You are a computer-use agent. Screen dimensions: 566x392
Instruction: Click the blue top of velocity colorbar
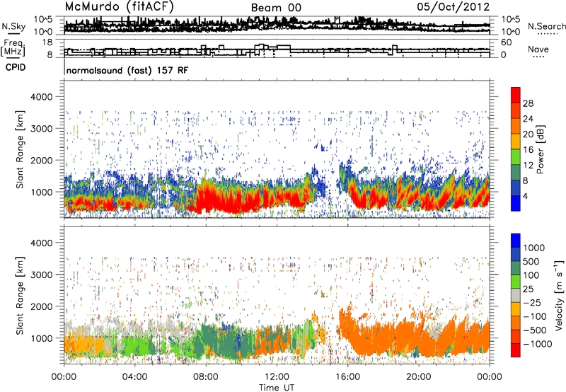click(516, 241)
